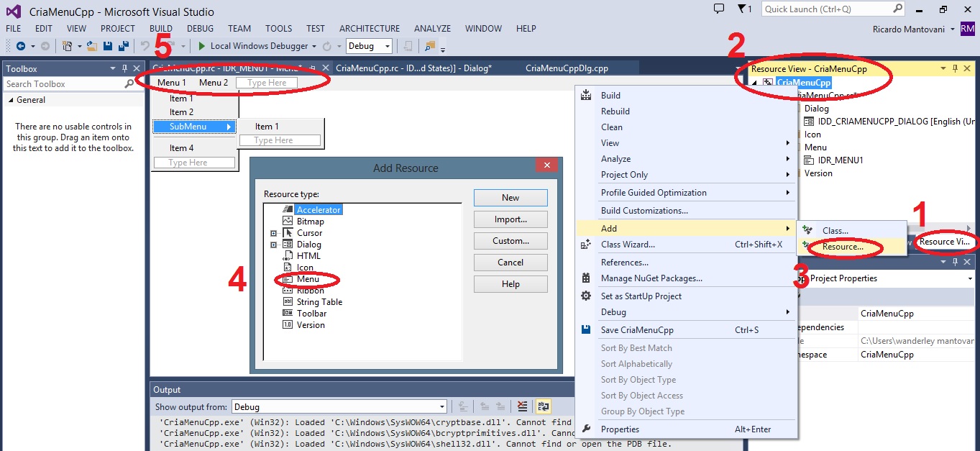Select Menu in the Resource type list
This screenshot has width=980, height=451.
tap(308, 279)
